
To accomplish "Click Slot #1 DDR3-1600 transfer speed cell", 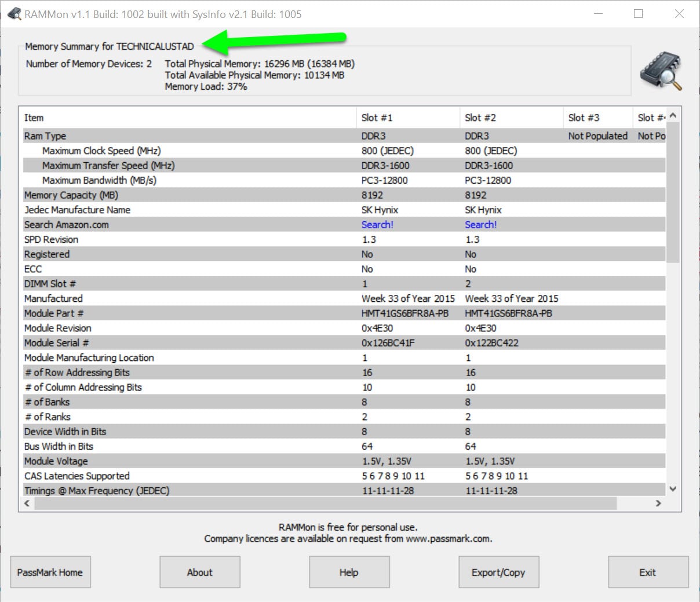I will pos(385,166).
